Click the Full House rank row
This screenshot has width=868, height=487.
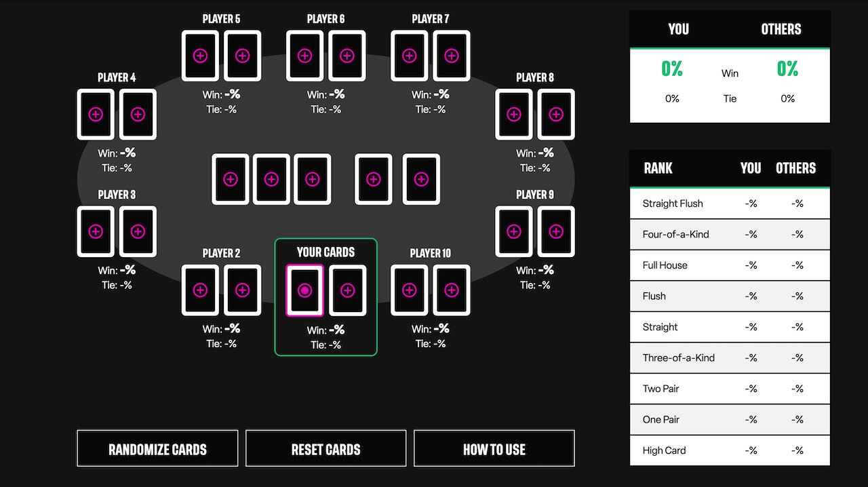point(730,265)
